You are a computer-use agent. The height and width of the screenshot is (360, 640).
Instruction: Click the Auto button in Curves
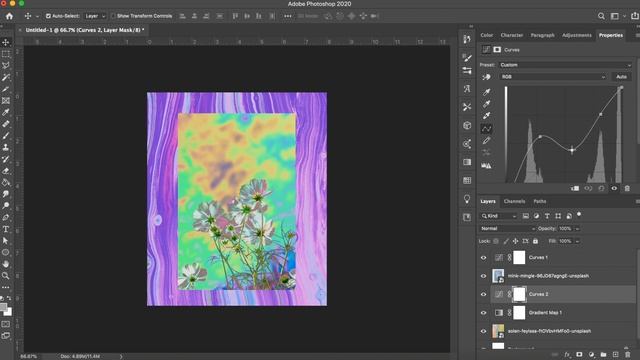coord(621,77)
